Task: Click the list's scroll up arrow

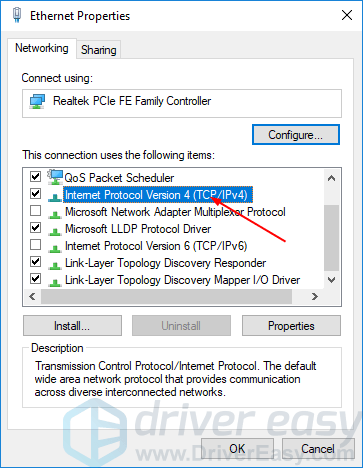Action: pos(331,178)
